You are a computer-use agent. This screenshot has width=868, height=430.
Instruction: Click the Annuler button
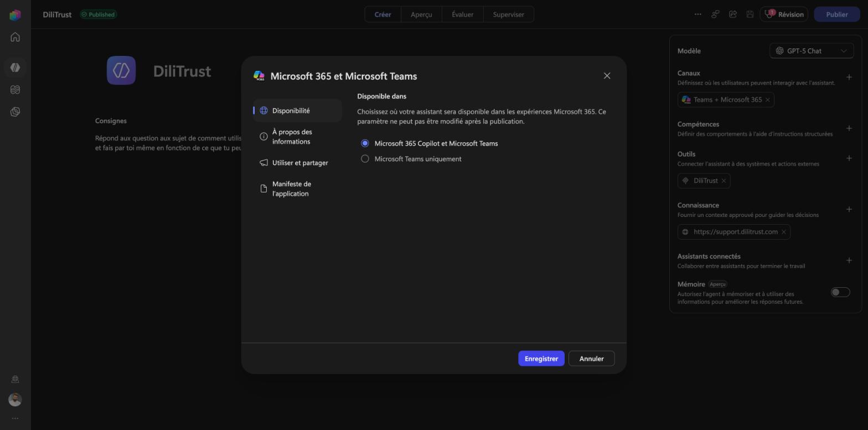tap(591, 359)
